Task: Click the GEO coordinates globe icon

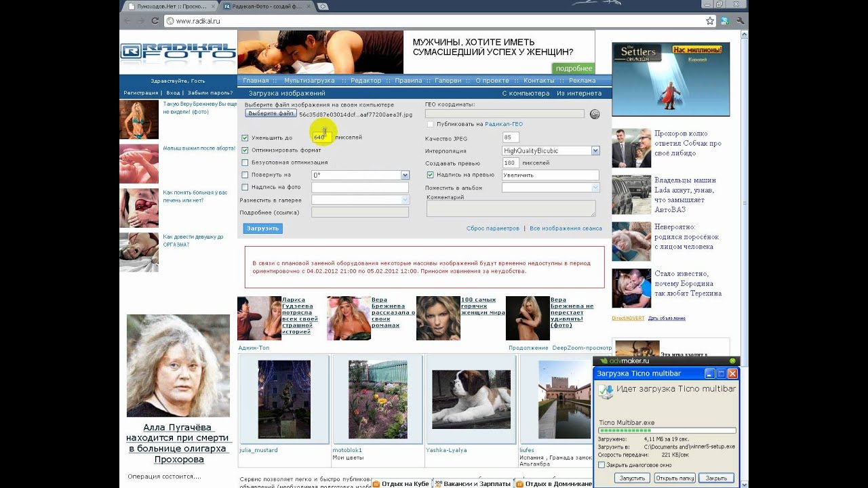Action: pyautogui.click(x=595, y=114)
